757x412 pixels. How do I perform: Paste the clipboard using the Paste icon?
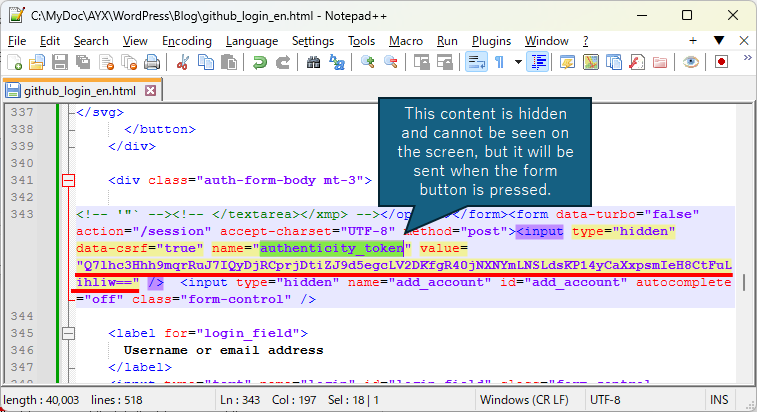tap(229, 62)
